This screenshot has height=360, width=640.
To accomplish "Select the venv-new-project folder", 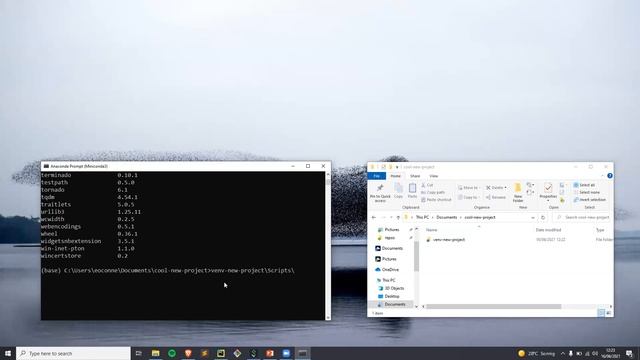I will pyautogui.click(x=449, y=240).
